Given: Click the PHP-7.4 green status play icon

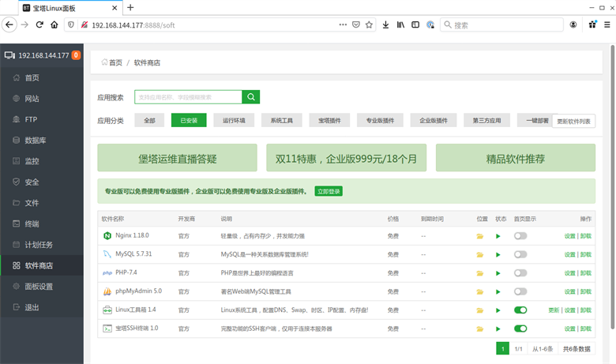Looking at the screenshot, I should click(498, 273).
